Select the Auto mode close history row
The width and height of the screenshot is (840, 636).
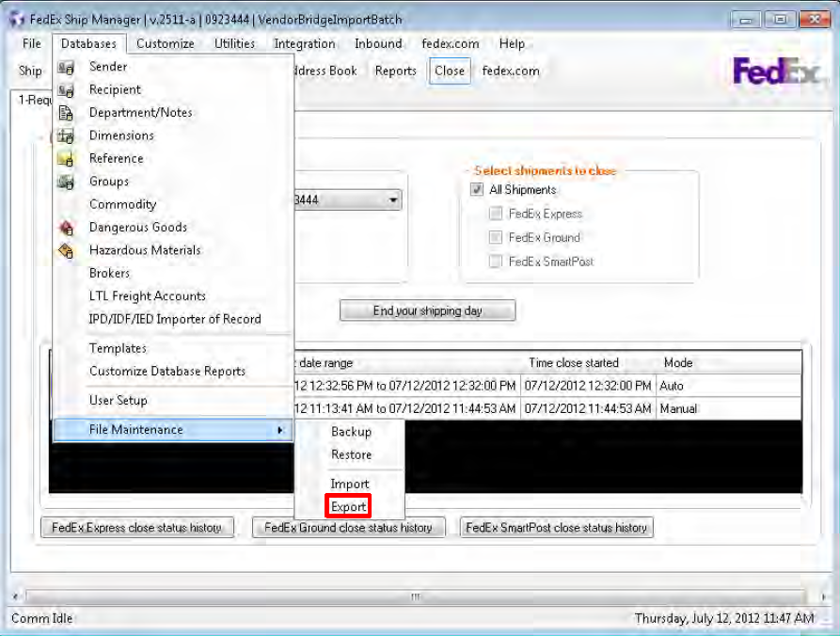[x=547, y=386]
